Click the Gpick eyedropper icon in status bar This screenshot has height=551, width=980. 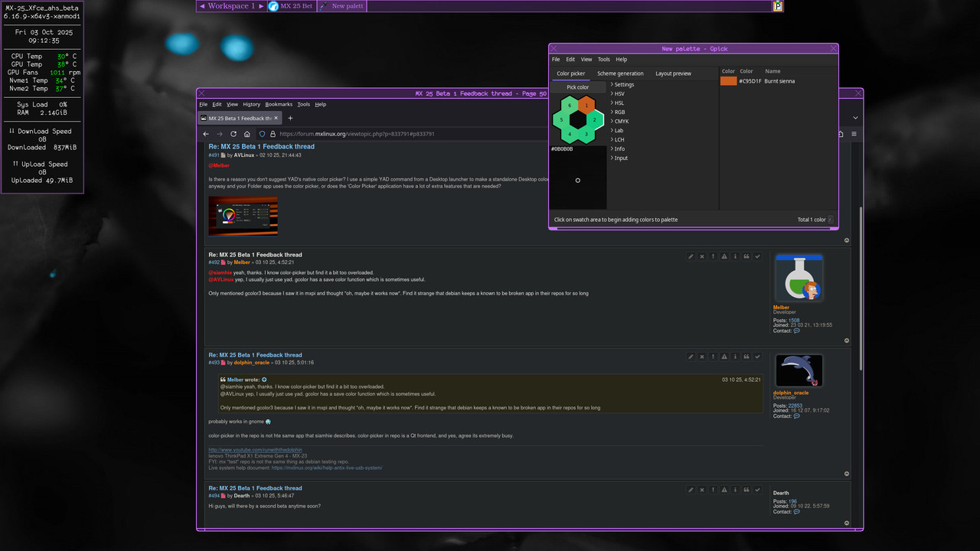tap(831, 220)
